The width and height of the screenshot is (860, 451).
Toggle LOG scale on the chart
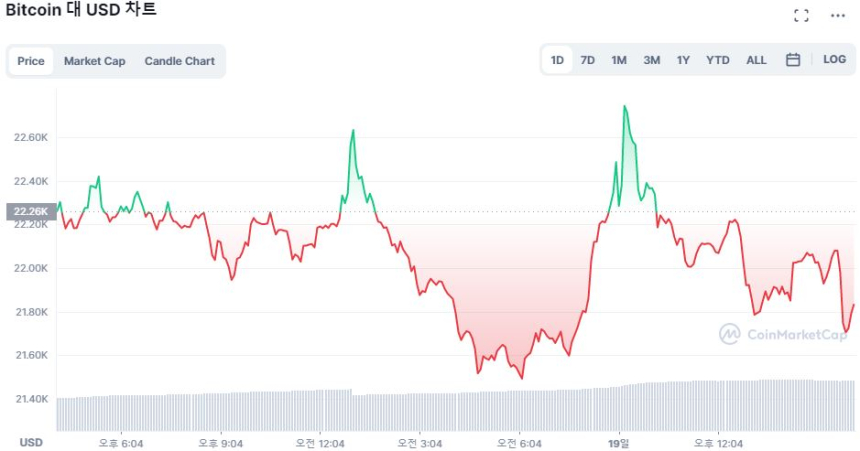tap(834, 60)
